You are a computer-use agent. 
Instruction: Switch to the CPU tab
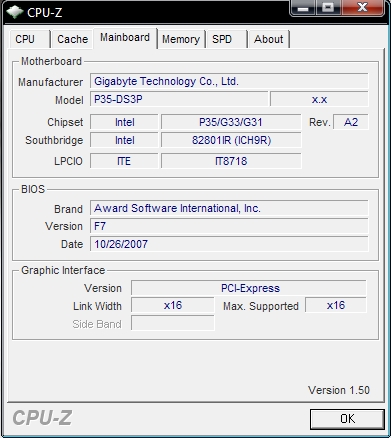[x=29, y=39]
